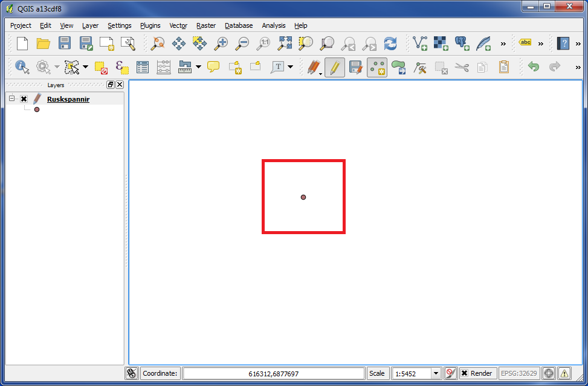
Task: Toggle the Render checkbox in status bar
Action: (464, 373)
